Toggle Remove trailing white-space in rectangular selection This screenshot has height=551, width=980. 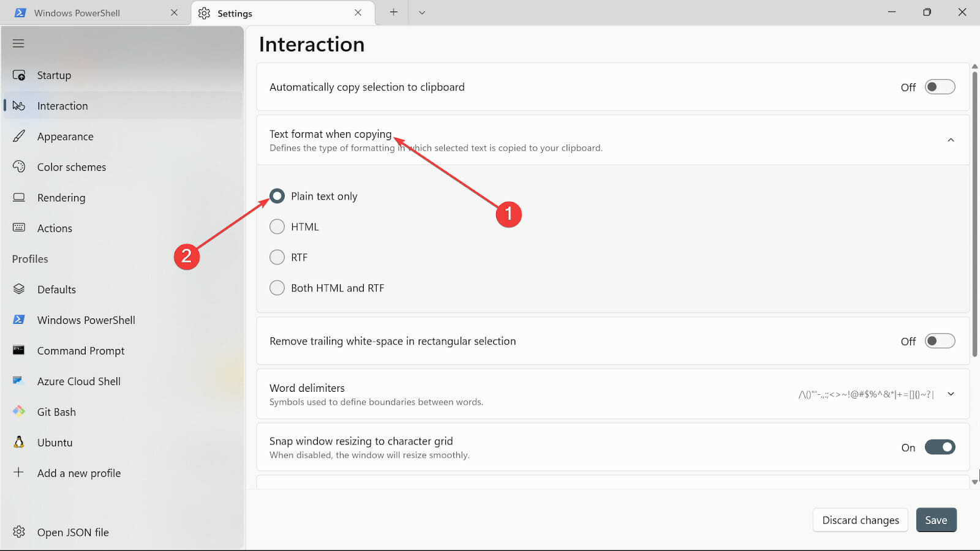[940, 341]
